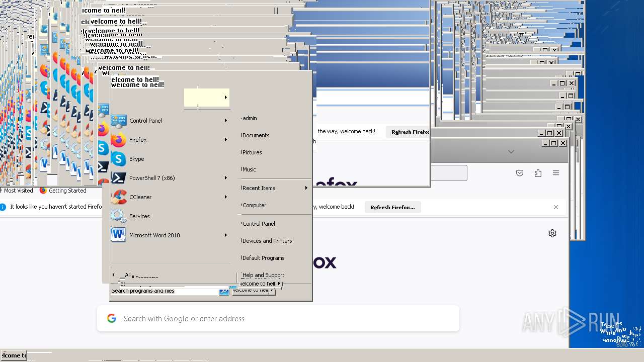Image resolution: width=644 pixels, height=362 pixels.
Task: Open Pictures from Start menu right pane
Action: 252,152
